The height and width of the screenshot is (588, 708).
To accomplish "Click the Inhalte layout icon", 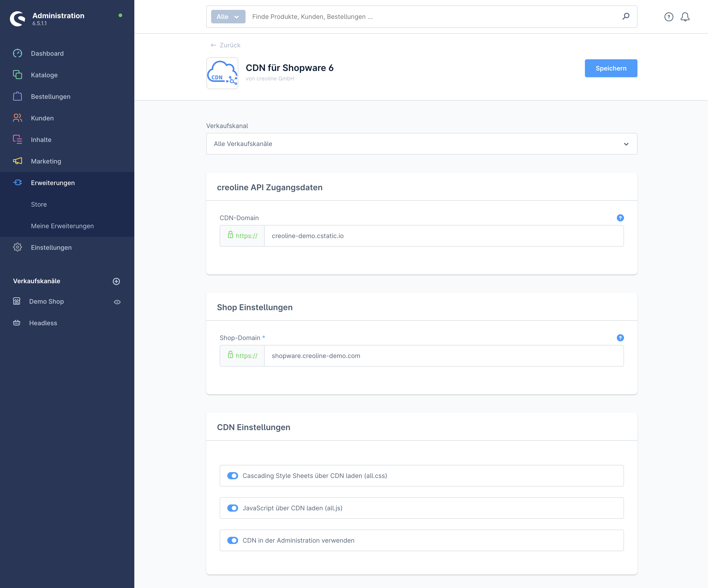I will click(x=18, y=139).
